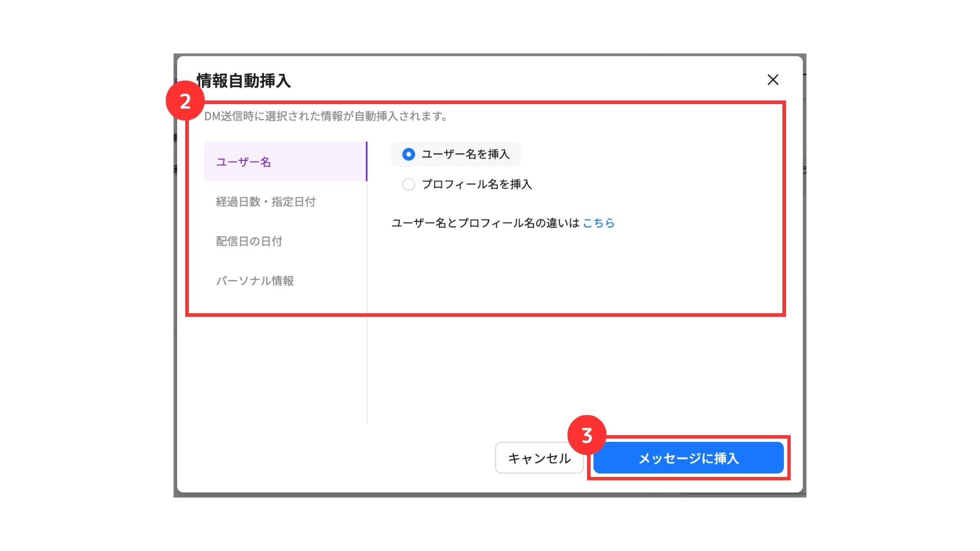
Task: Select the ユーザー名を挿入 radio circle
Action: (408, 154)
